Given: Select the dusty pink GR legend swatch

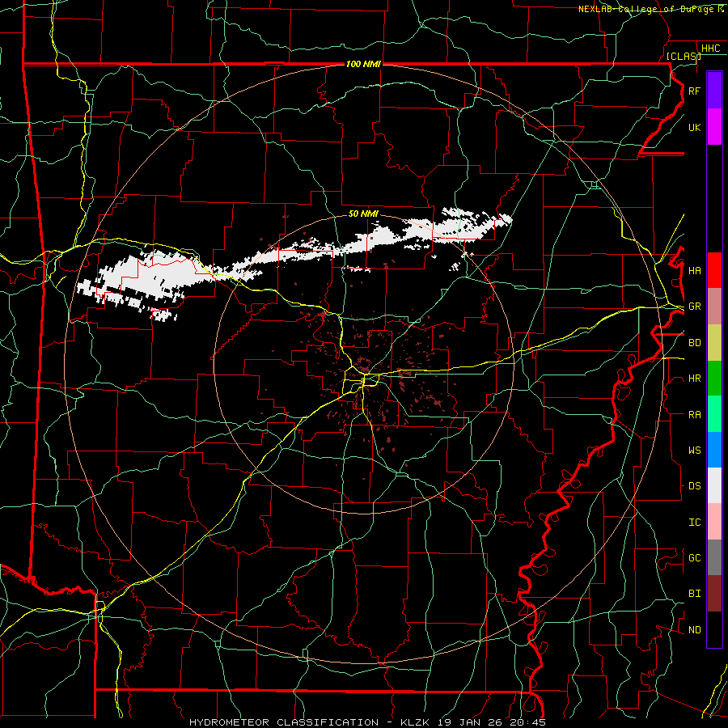Looking at the screenshot, I should point(714,307).
